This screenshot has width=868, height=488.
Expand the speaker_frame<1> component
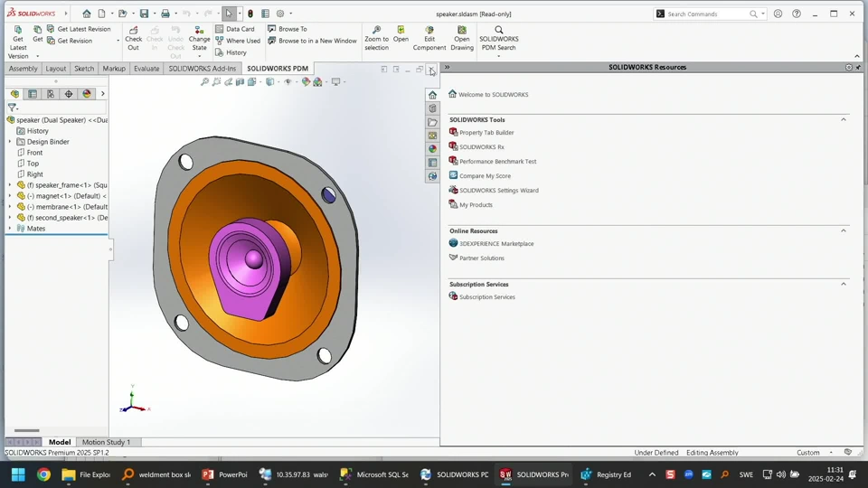click(9, 184)
